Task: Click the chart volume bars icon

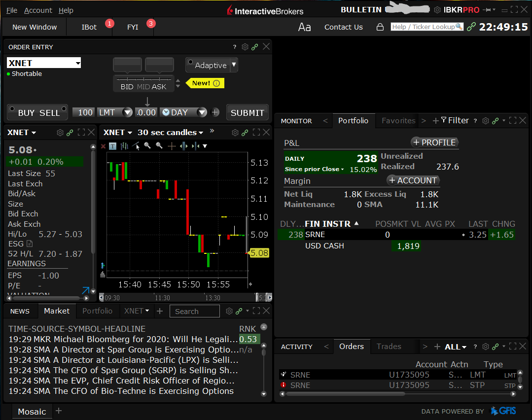Action: pyautogui.click(x=103, y=275)
